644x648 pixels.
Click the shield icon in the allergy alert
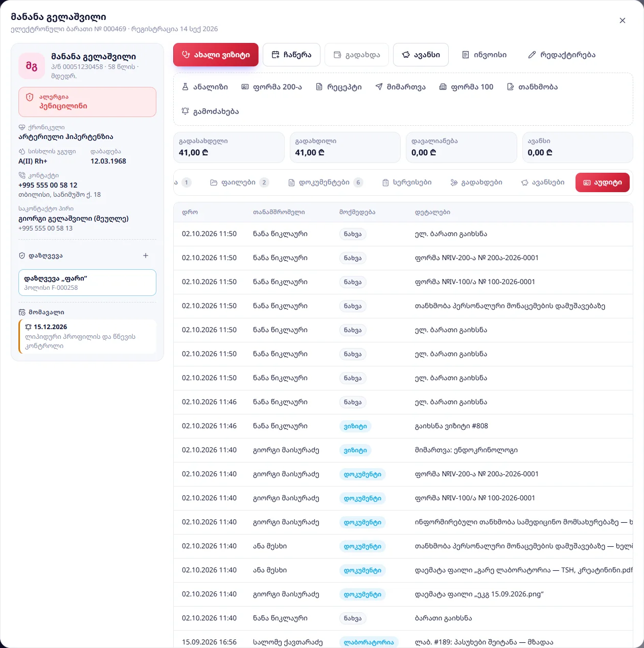pos(30,97)
